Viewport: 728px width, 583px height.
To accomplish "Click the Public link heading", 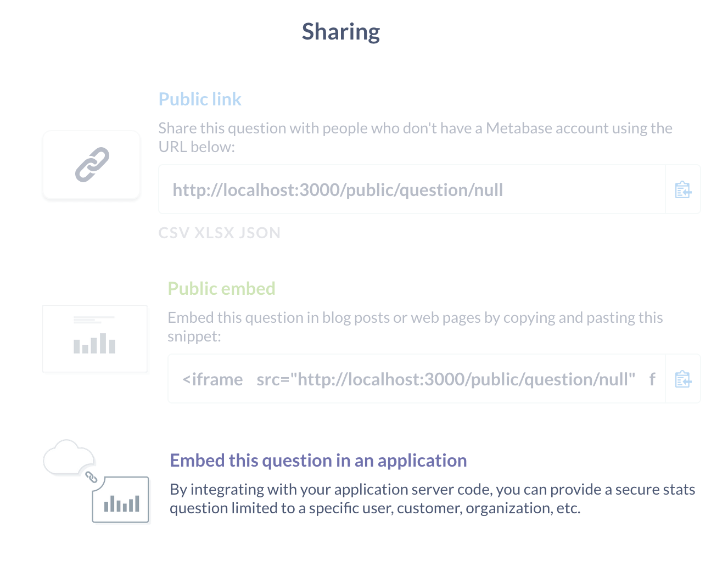I will click(x=200, y=99).
